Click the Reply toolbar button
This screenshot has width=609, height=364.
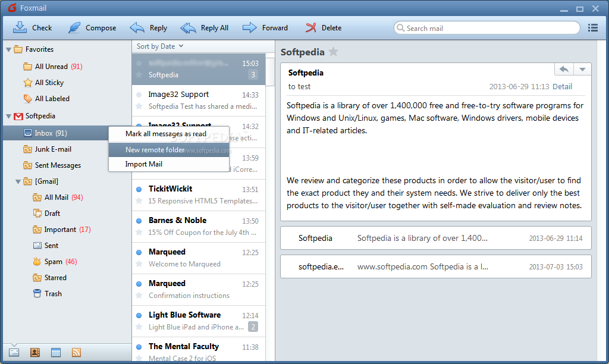[x=148, y=27]
